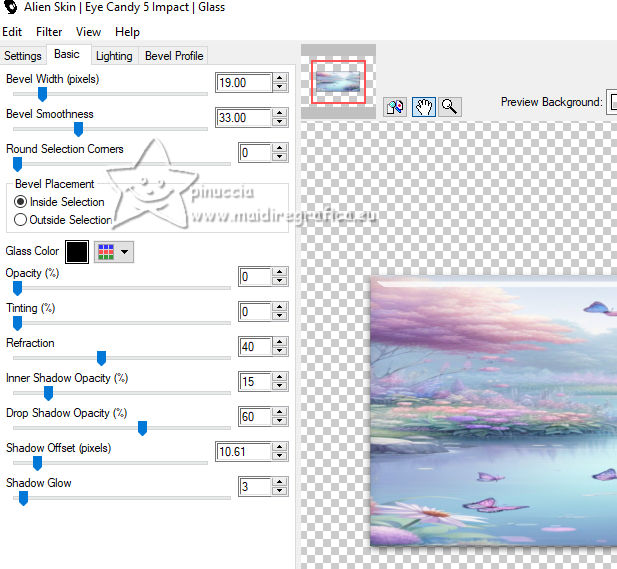Decrease Inner Shadow Opacity with down arrow
The image size is (617, 569).
(x=279, y=386)
